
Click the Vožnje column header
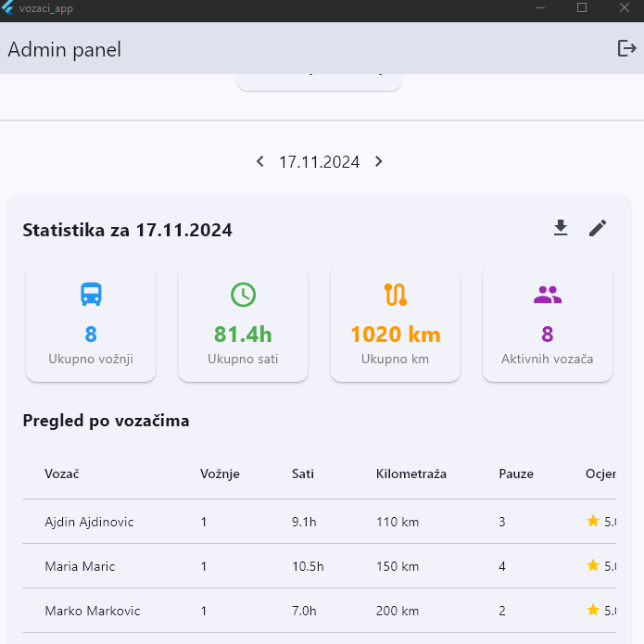[x=220, y=474]
